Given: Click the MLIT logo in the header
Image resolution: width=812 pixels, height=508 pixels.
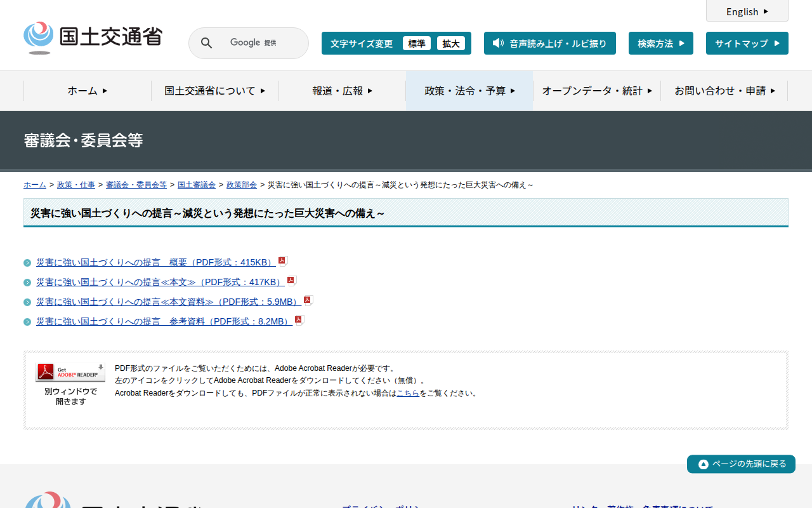Looking at the screenshot, I should (93, 38).
